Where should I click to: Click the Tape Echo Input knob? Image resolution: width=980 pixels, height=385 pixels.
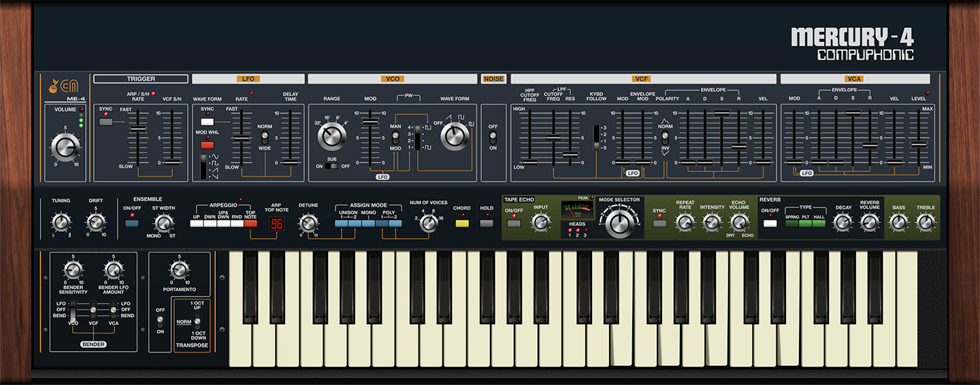pos(540,222)
